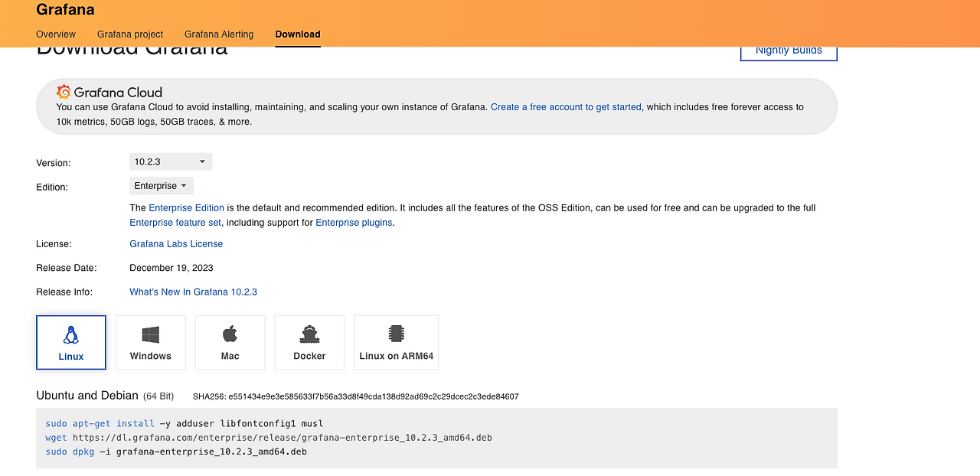Open the Enterprise edition dropdown
The height and width of the screenshot is (476, 980).
pos(162,186)
